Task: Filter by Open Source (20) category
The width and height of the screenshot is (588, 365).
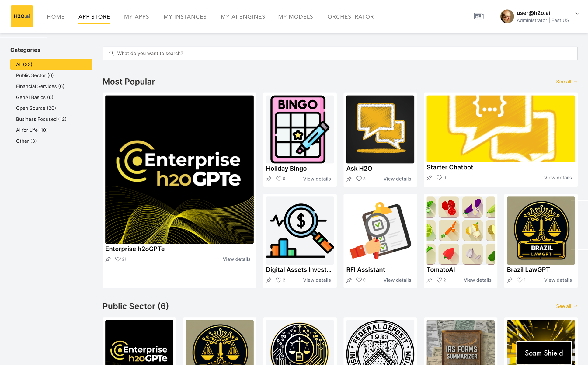Action: [x=36, y=108]
